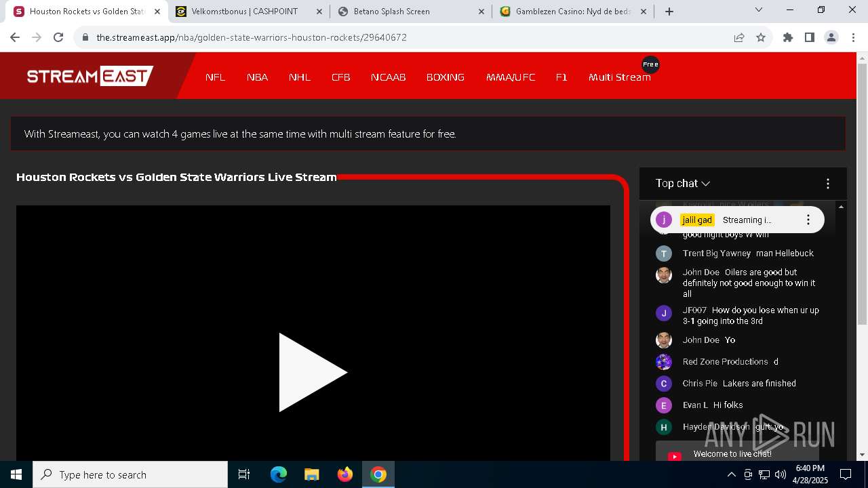
Task: Select the 'Lakers are finished' chat message
Action: [759, 384]
